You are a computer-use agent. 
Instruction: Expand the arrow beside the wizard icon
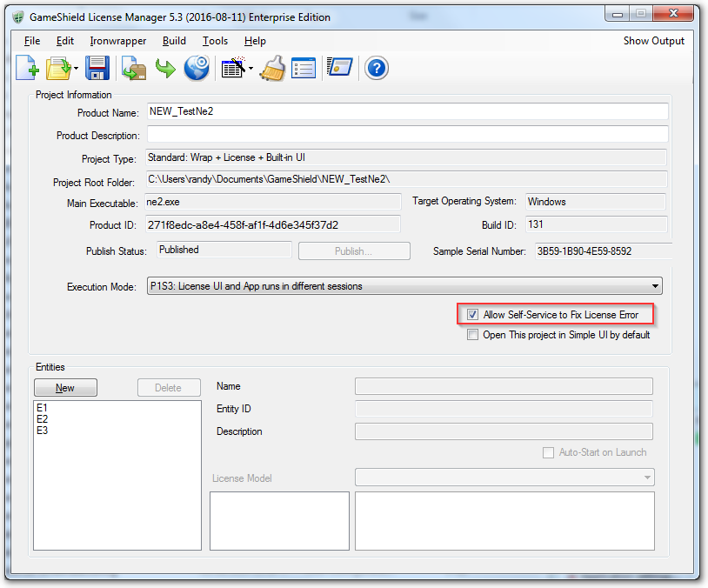(251, 69)
